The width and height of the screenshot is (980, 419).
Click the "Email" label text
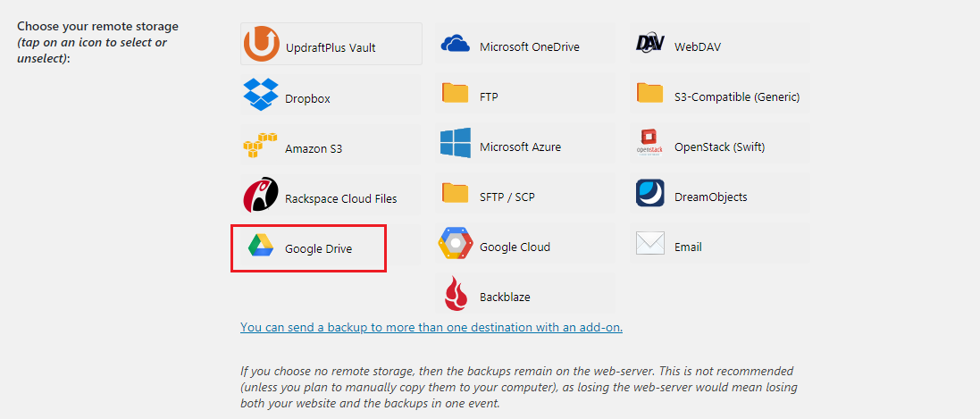coord(688,247)
